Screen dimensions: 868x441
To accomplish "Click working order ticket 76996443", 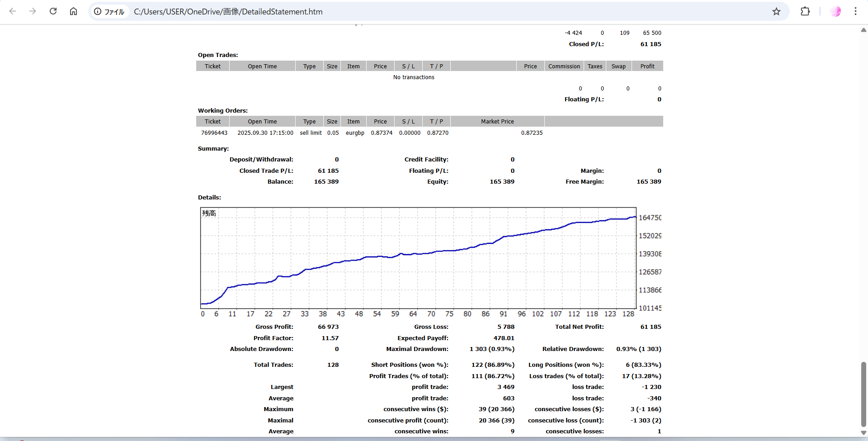I will click(x=214, y=133).
